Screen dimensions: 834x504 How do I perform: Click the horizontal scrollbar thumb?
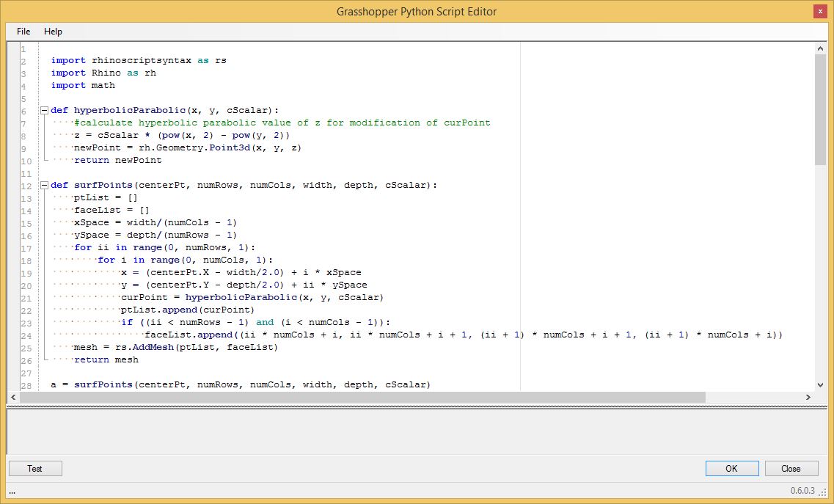[x=363, y=397]
